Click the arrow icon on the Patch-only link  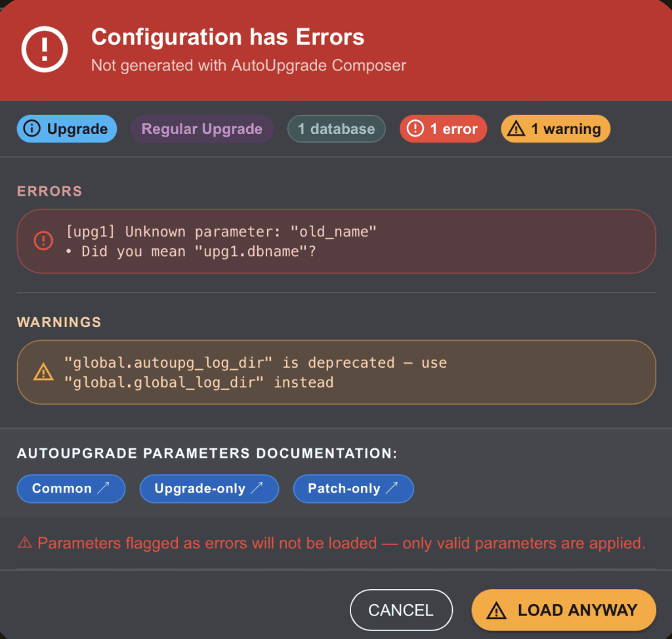coord(392,489)
